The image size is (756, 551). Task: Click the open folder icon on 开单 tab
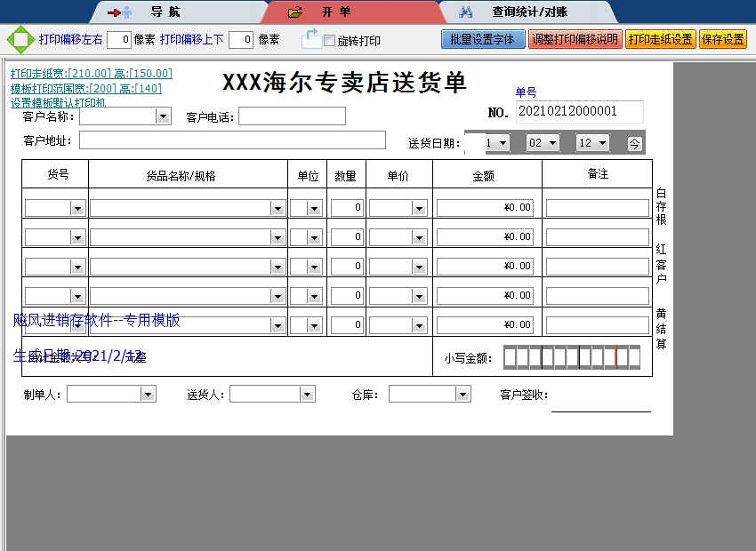tap(296, 12)
